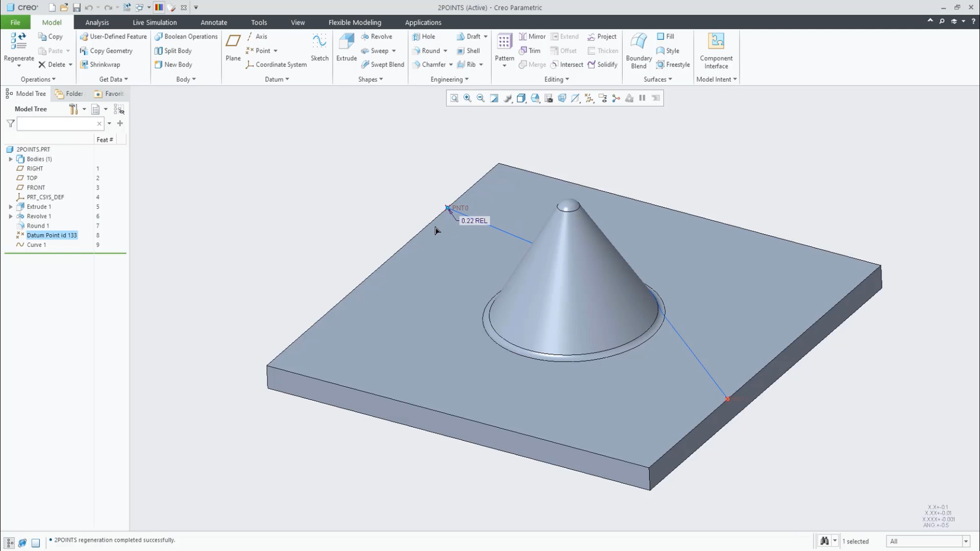Viewport: 980px width, 551px height.
Task: Click Save icon in quick access toolbar
Action: coord(77,8)
